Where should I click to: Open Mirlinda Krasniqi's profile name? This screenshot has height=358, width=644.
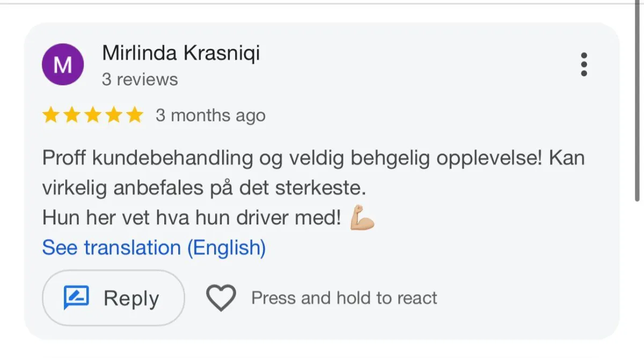181,53
